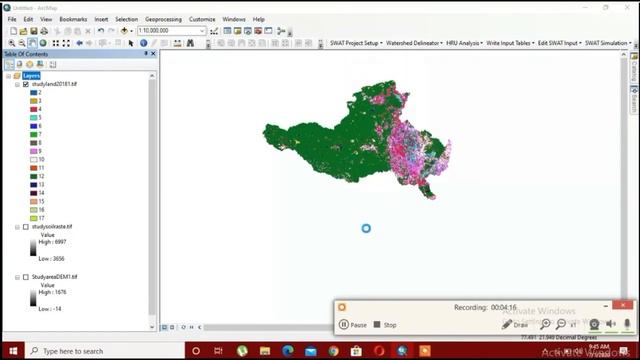
Task: Create a new map document
Action: [x=13, y=31]
